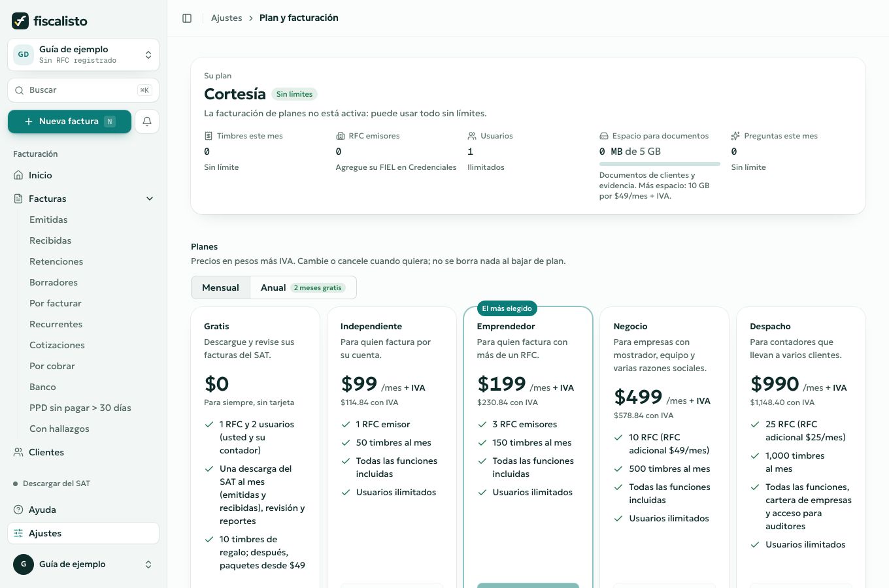Viewport: 889px width, 588px height.
Task: Click Nueva factura button
Action: [69, 122]
